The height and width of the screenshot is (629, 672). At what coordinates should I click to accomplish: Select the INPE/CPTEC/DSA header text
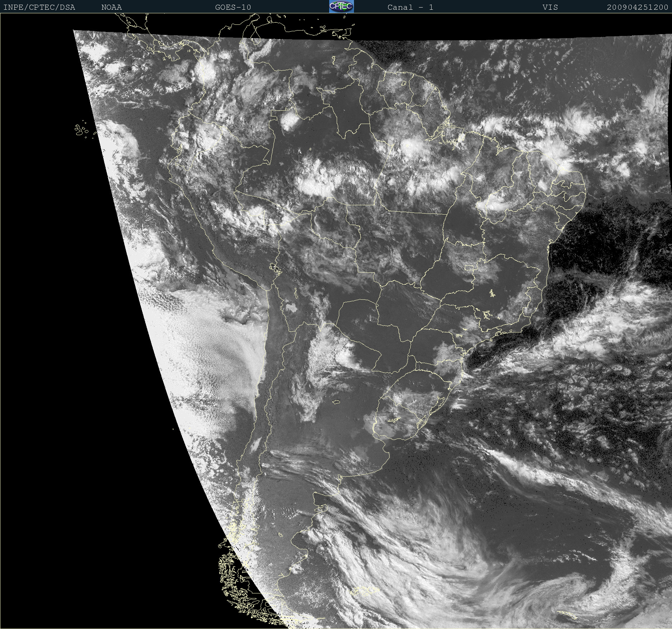(39, 7)
